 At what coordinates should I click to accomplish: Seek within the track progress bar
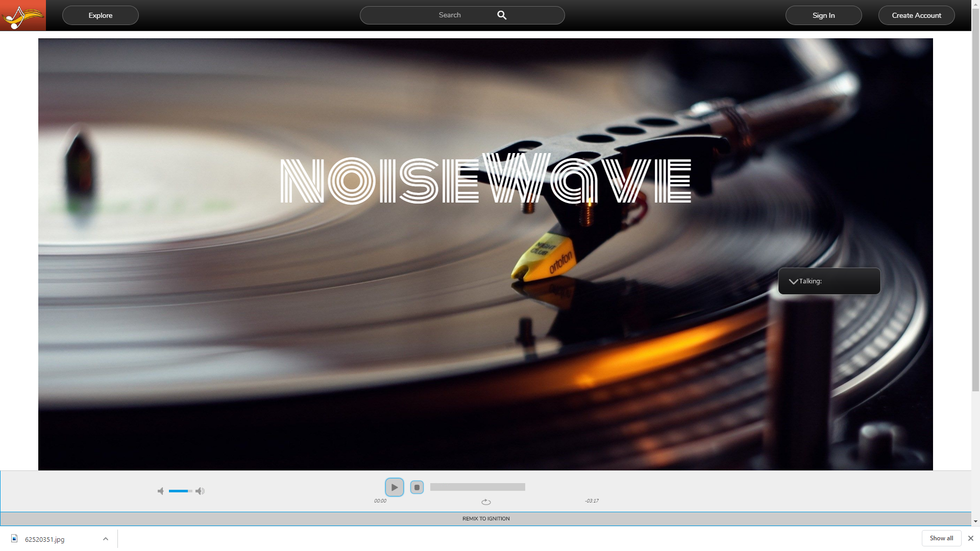[x=477, y=487]
